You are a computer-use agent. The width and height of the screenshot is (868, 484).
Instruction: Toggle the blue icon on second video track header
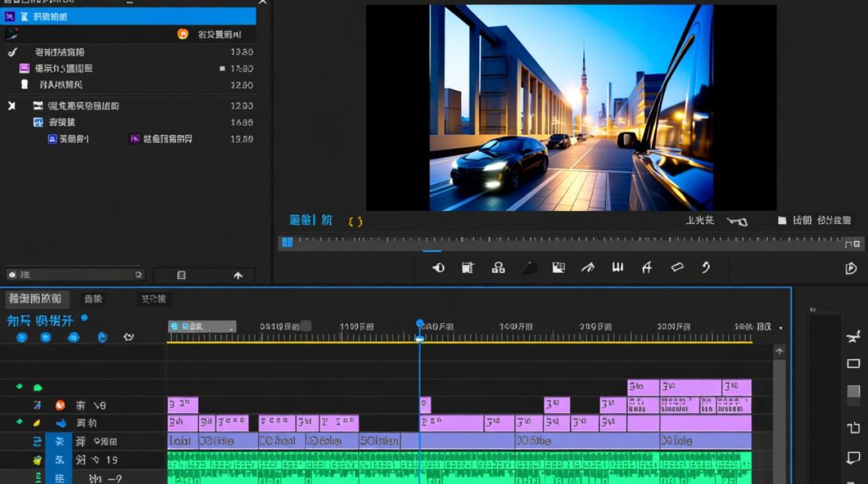(61, 423)
